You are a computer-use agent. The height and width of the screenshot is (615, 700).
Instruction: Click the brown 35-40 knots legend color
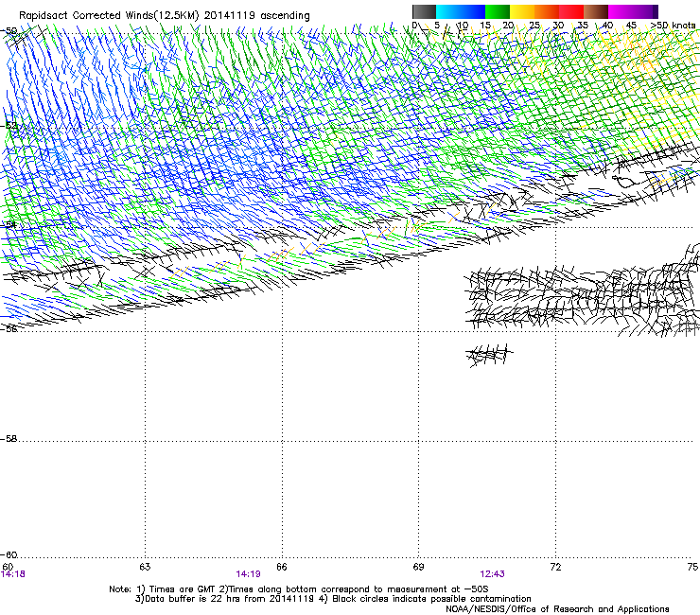(596, 11)
